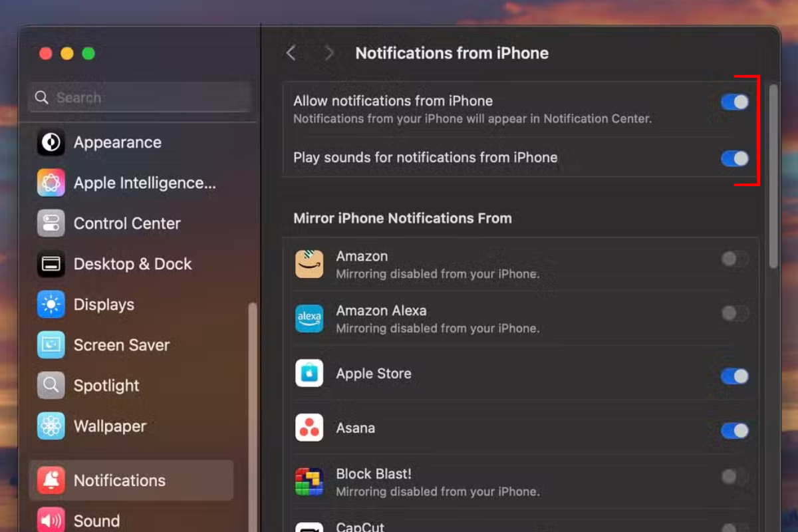Click the Amazon app icon in list
Viewport: 798px width, 532px height.
tap(309, 264)
